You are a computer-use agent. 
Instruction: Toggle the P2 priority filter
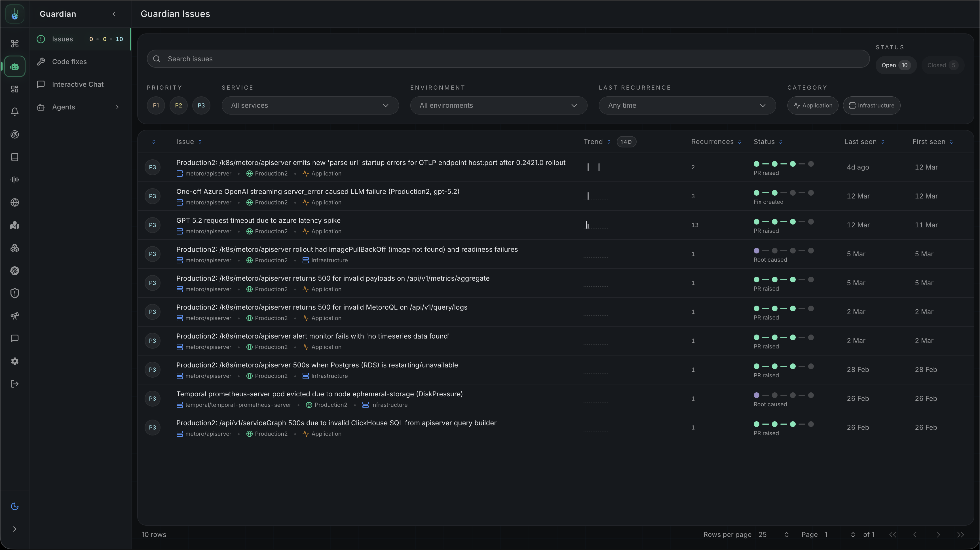[178, 105]
